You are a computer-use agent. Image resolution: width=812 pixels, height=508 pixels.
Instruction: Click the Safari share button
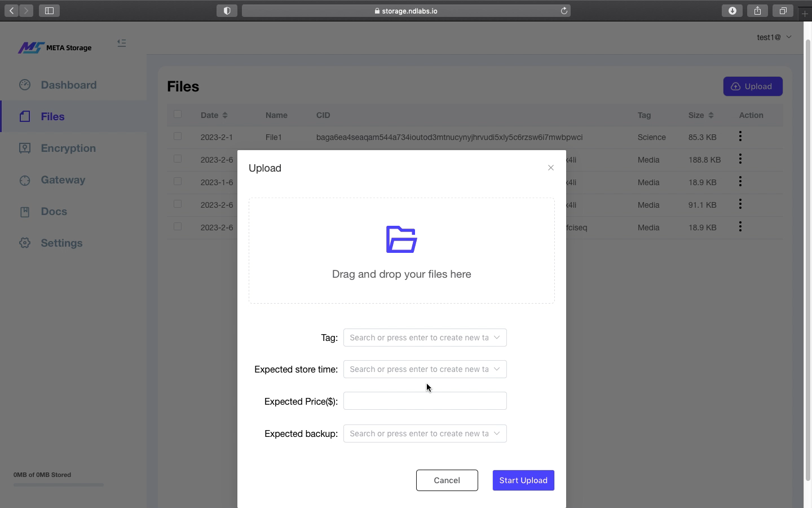point(758,11)
